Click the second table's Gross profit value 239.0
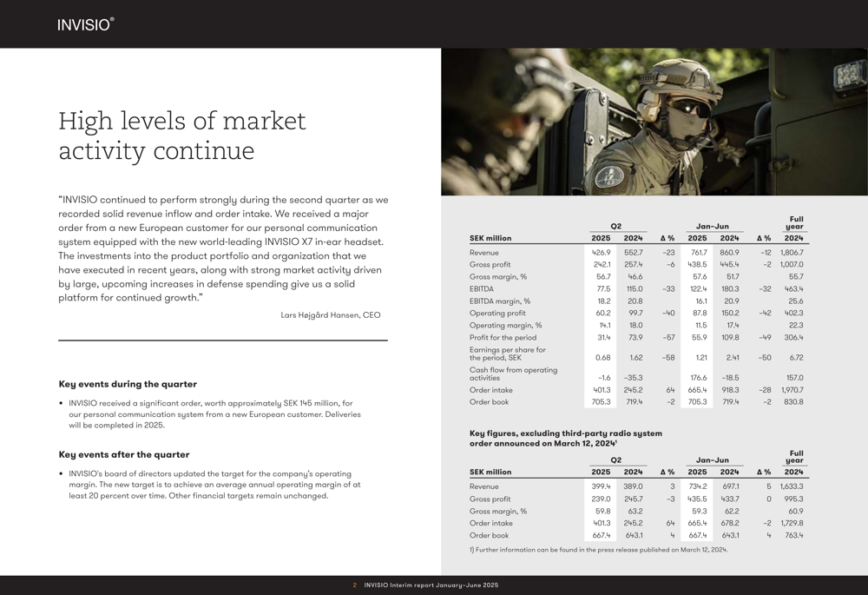 coord(602,499)
